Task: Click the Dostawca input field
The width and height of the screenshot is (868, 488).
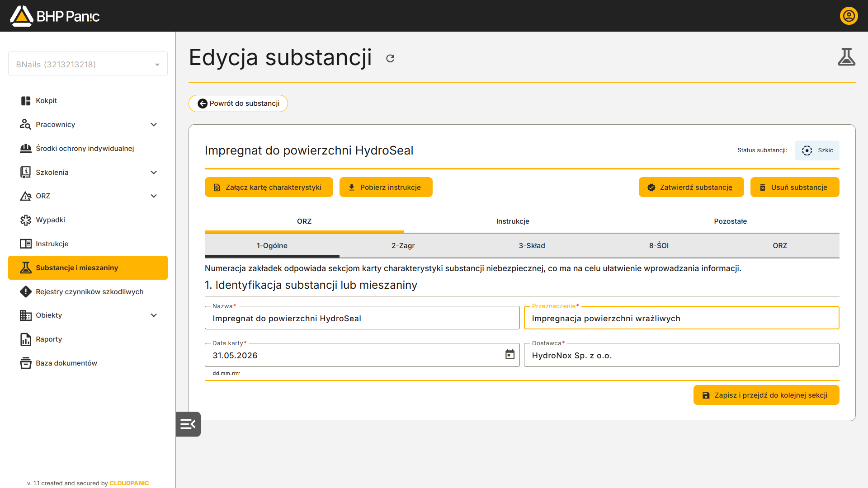Action: pyautogui.click(x=681, y=355)
